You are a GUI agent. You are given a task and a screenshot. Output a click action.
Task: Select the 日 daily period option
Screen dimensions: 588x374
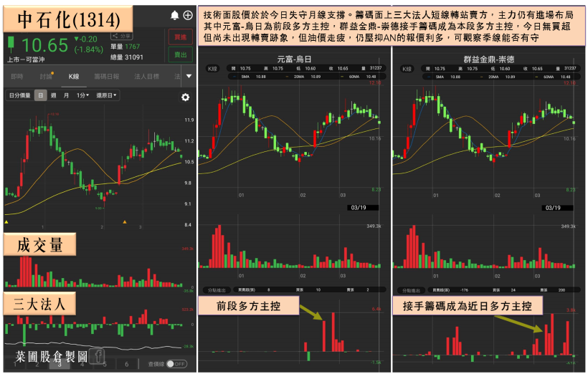[41, 95]
